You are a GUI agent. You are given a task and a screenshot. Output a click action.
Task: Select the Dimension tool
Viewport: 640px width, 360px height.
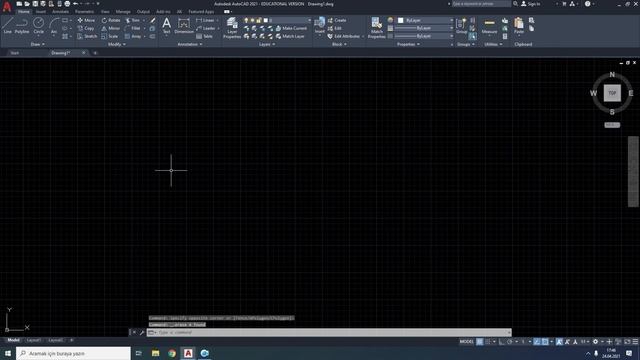[184, 26]
